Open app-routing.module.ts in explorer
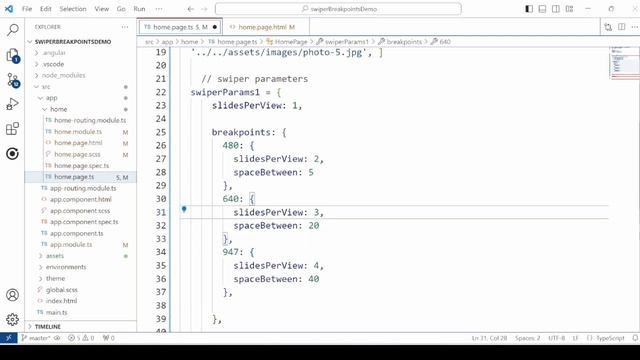This screenshot has width=640, height=360. pyautogui.click(x=83, y=188)
